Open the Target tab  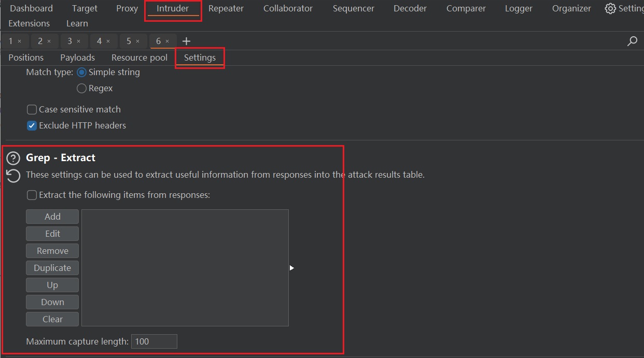tap(85, 8)
